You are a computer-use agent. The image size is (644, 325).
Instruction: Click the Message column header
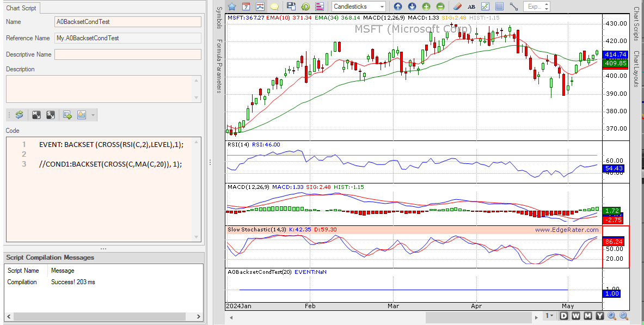point(63,271)
